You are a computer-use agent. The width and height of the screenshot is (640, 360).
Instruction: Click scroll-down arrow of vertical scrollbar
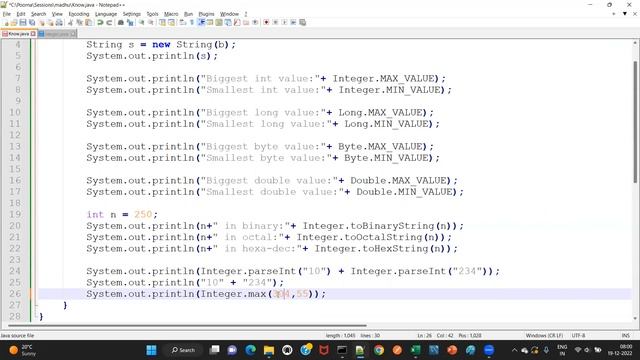(x=635, y=318)
